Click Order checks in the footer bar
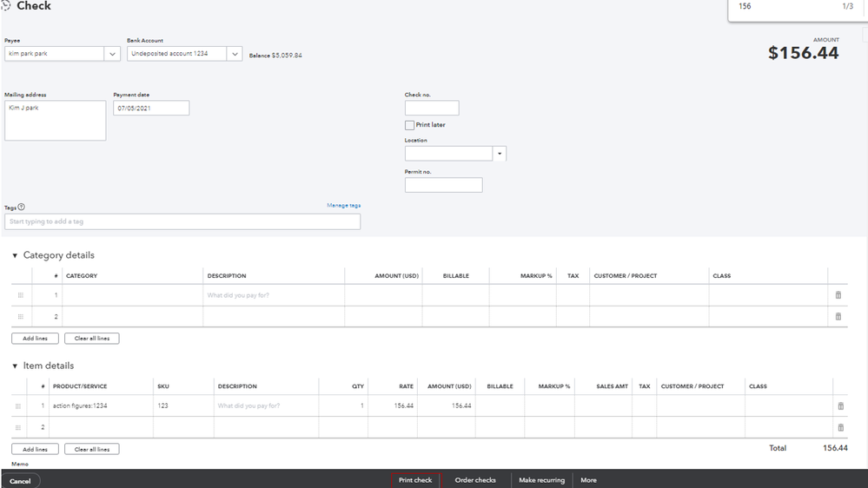The width and height of the screenshot is (868, 488). [x=475, y=480]
